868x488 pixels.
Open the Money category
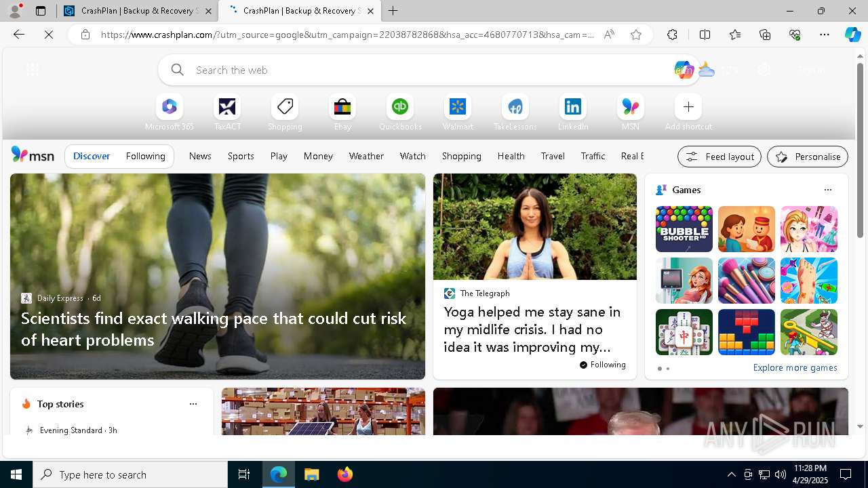click(318, 156)
